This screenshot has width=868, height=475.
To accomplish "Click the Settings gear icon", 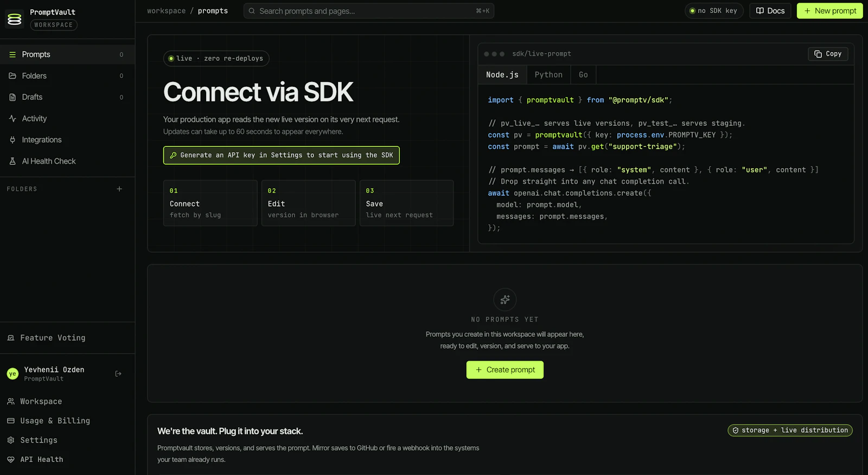I will pos(11,440).
